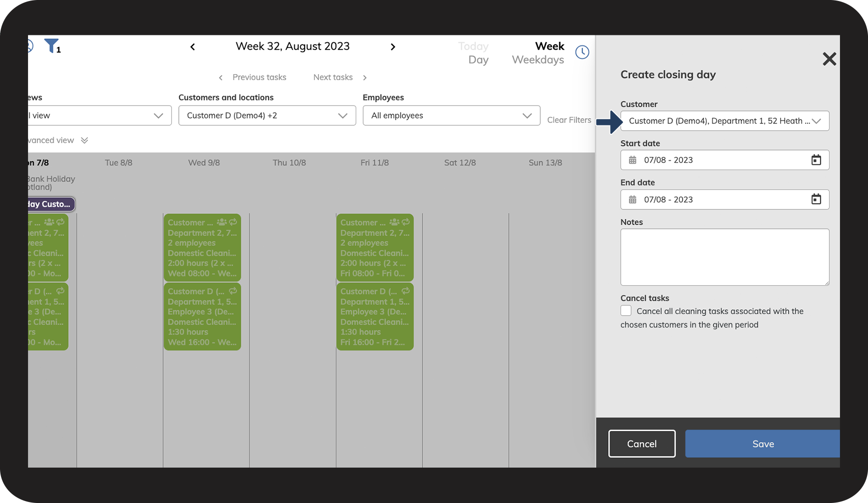The height and width of the screenshot is (503, 868).
Task: Open the Wed 16:00 Employee 3 task
Action: pos(202,316)
